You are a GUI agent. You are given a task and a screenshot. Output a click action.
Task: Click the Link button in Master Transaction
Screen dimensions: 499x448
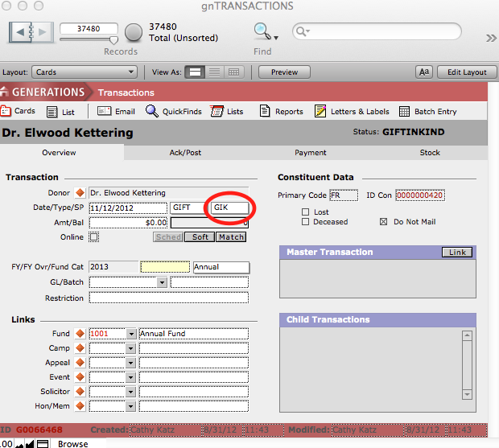coord(457,253)
